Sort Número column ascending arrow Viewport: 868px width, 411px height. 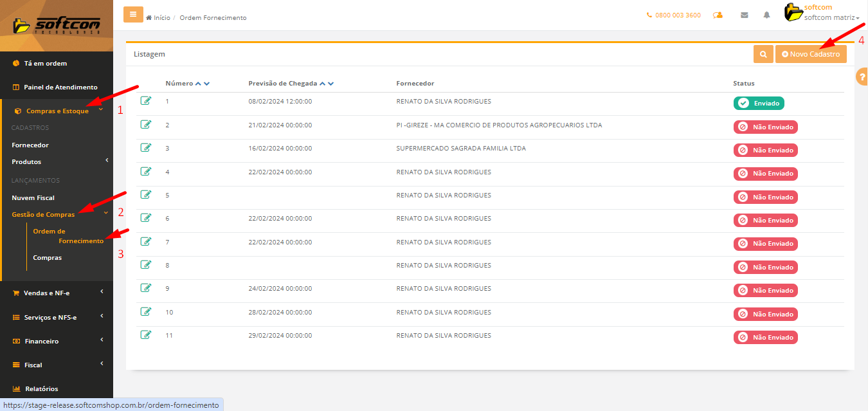coord(198,84)
